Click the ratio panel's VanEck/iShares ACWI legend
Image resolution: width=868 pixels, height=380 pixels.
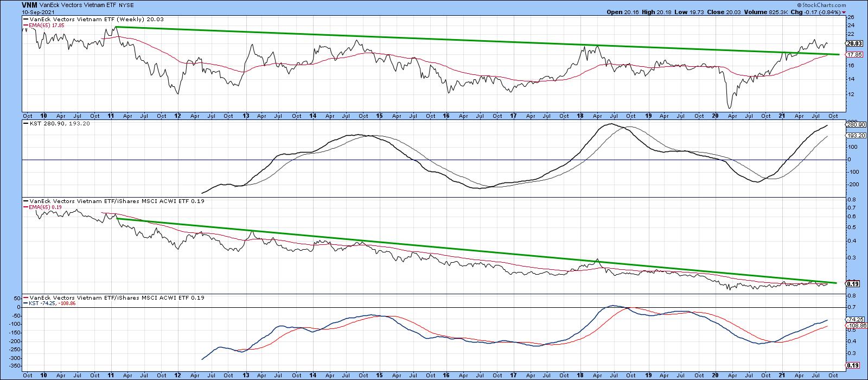pos(114,201)
